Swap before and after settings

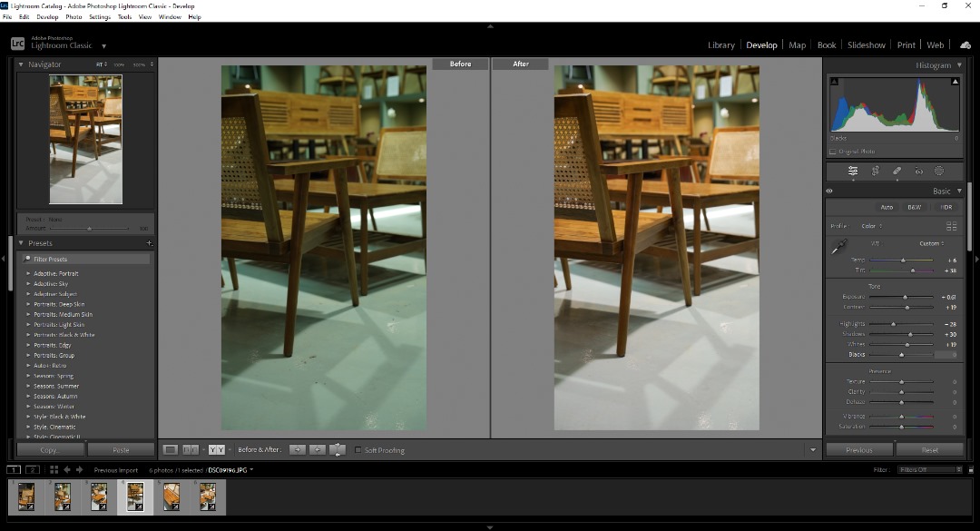[337, 449]
